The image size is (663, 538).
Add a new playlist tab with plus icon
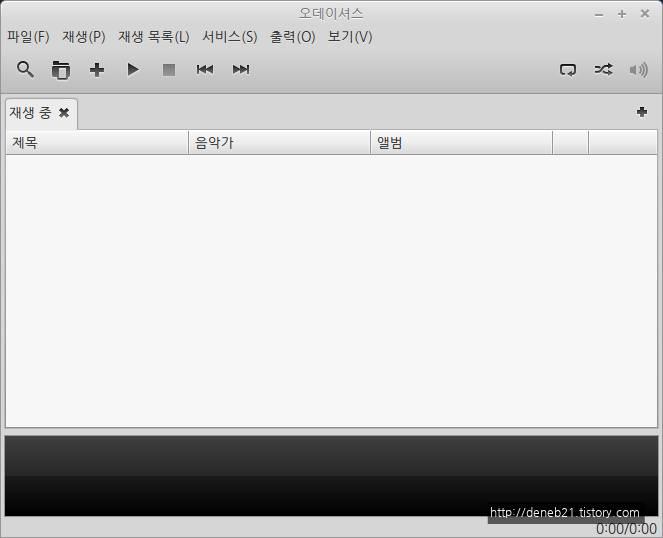coord(642,112)
